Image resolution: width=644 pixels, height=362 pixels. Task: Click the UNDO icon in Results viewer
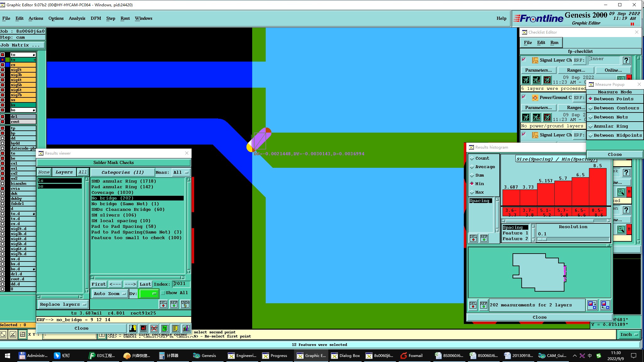(x=185, y=304)
